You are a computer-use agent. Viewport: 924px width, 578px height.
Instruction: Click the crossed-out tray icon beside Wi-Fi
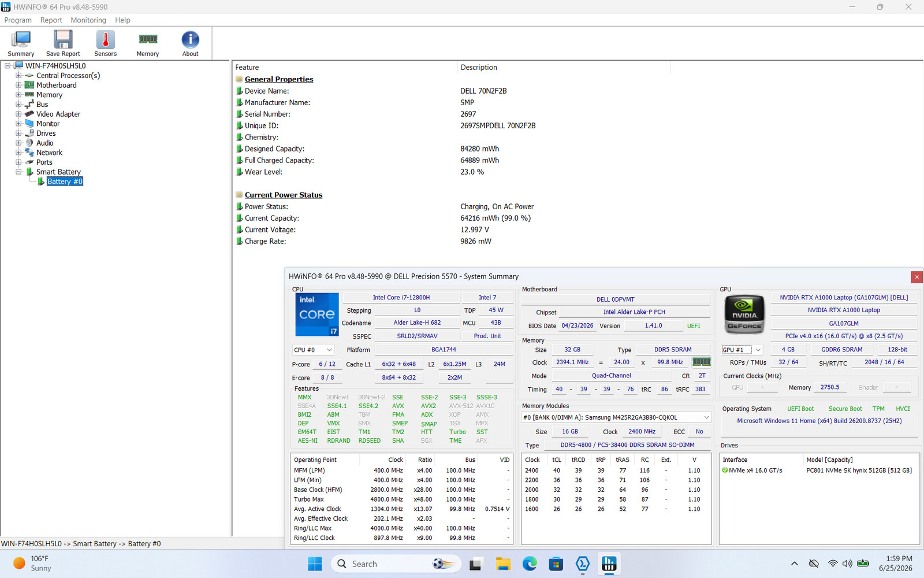tap(814, 564)
